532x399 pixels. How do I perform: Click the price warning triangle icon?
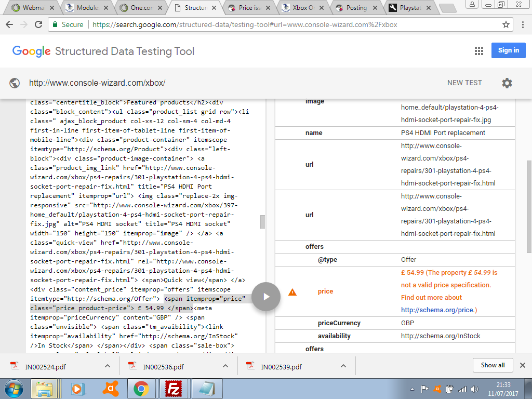(292, 292)
